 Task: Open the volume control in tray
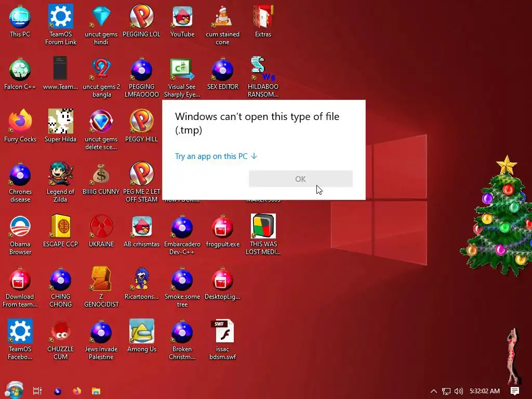[x=458, y=391]
